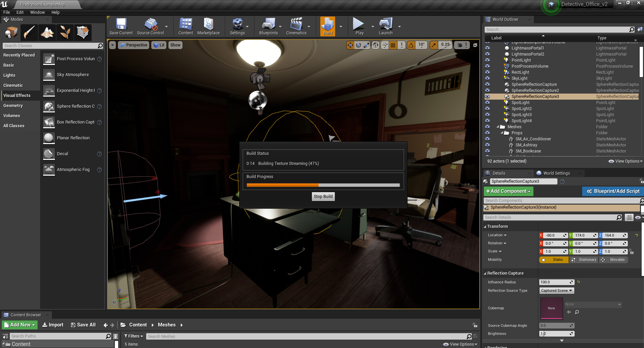
Task: Collapse the Props folder
Action: [x=502, y=133]
